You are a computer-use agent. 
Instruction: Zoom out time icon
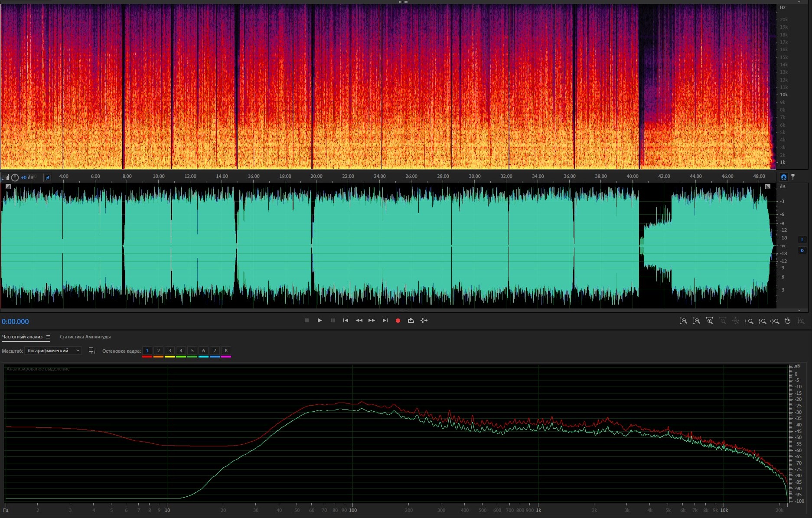pos(723,321)
